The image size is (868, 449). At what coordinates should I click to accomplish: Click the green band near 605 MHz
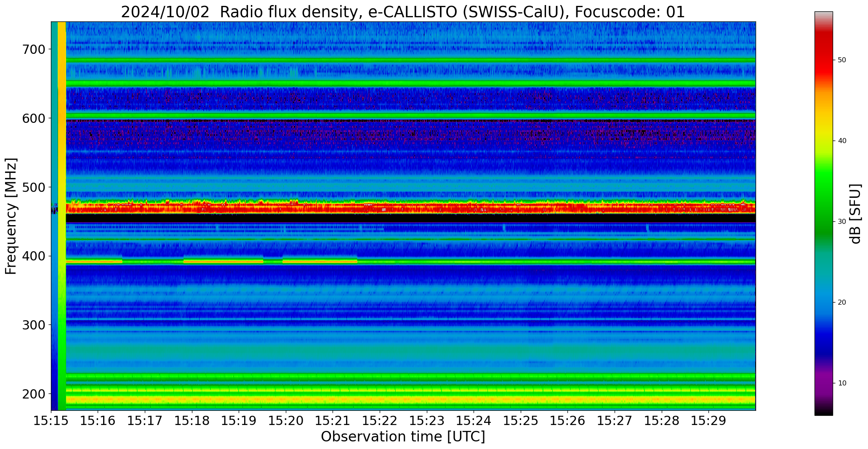click(410, 115)
